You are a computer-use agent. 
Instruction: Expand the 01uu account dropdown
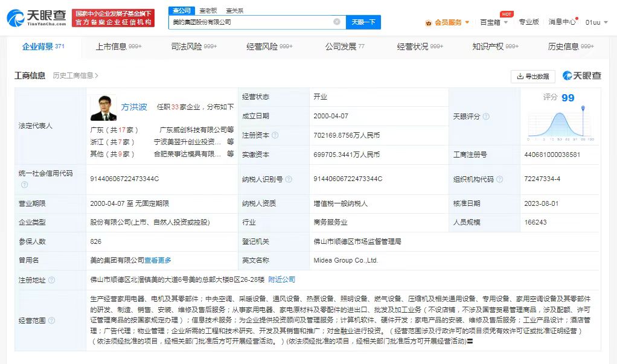click(x=596, y=22)
